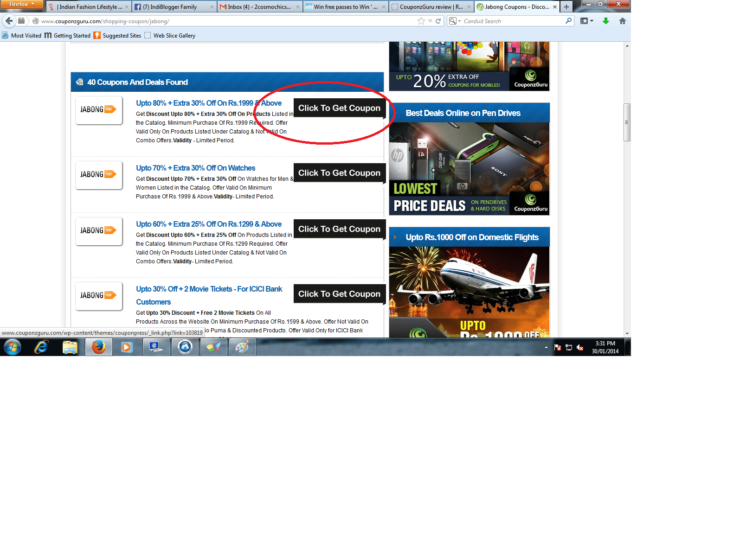Screen dimensions: 746x560
Task: Open the Firefox application menu button
Action: (x=22, y=4)
